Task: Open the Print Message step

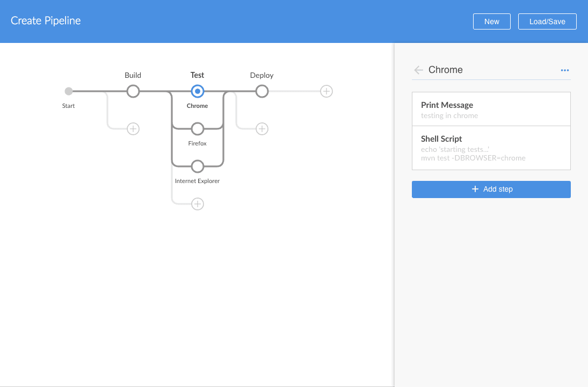Action: [x=491, y=109]
